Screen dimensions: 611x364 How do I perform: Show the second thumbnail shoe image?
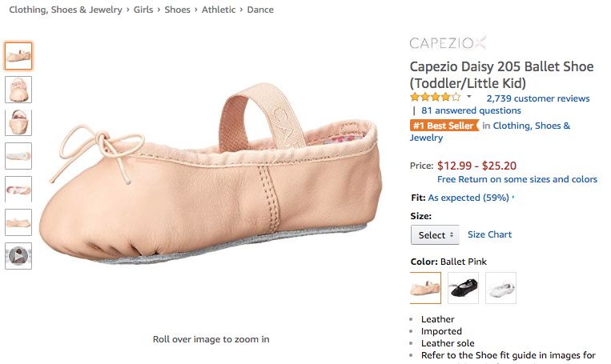[18, 89]
